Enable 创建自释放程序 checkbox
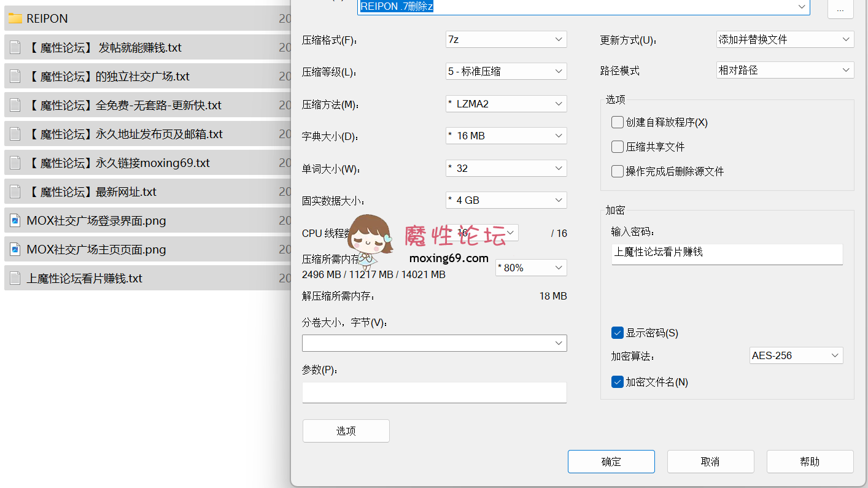 pyautogui.click(x=618, y=122)
